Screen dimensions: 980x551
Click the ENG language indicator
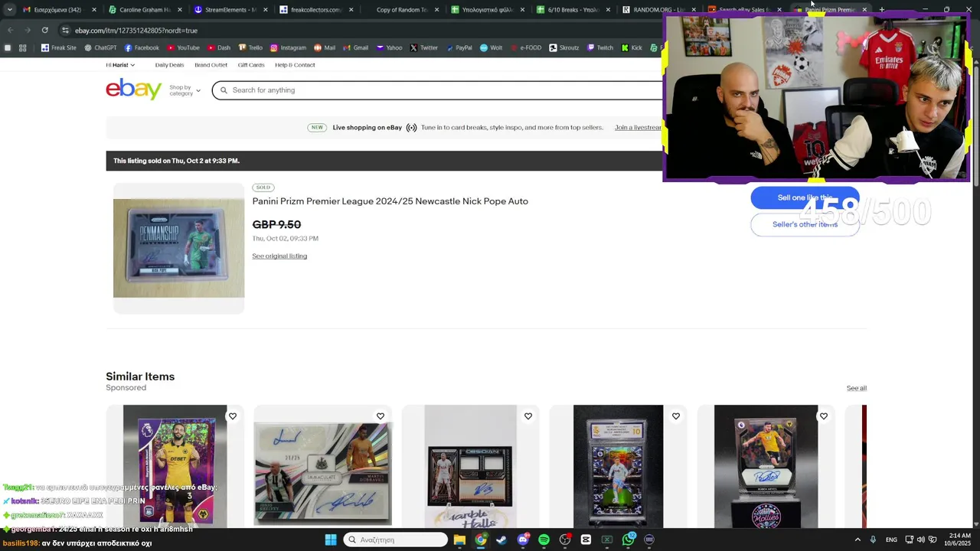(891, 540)
